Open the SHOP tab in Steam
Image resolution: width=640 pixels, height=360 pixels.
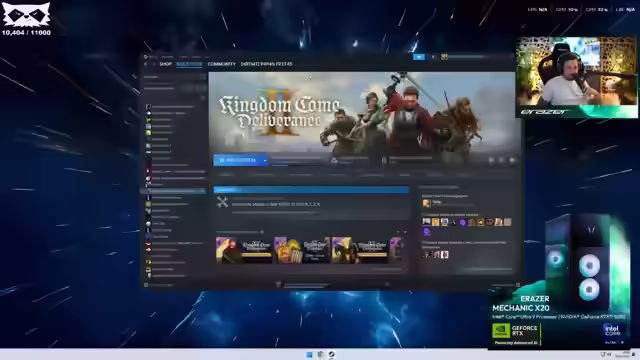click(165, 64)
